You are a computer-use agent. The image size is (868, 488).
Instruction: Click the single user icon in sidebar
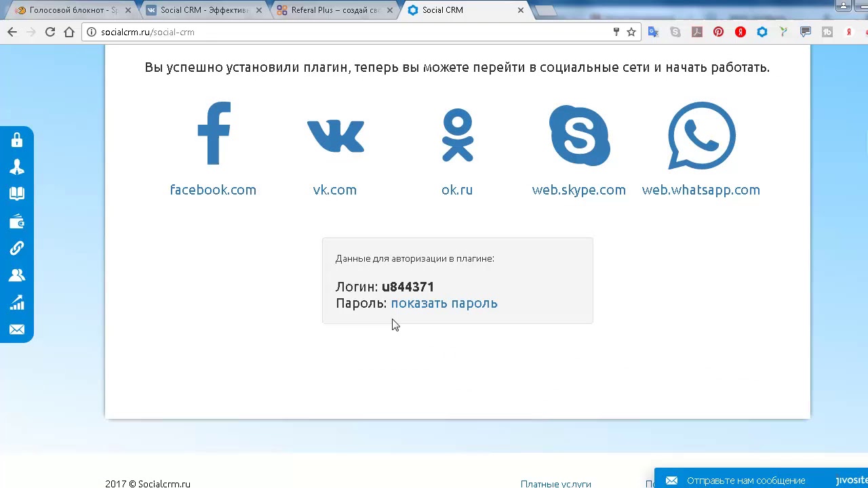17,167
